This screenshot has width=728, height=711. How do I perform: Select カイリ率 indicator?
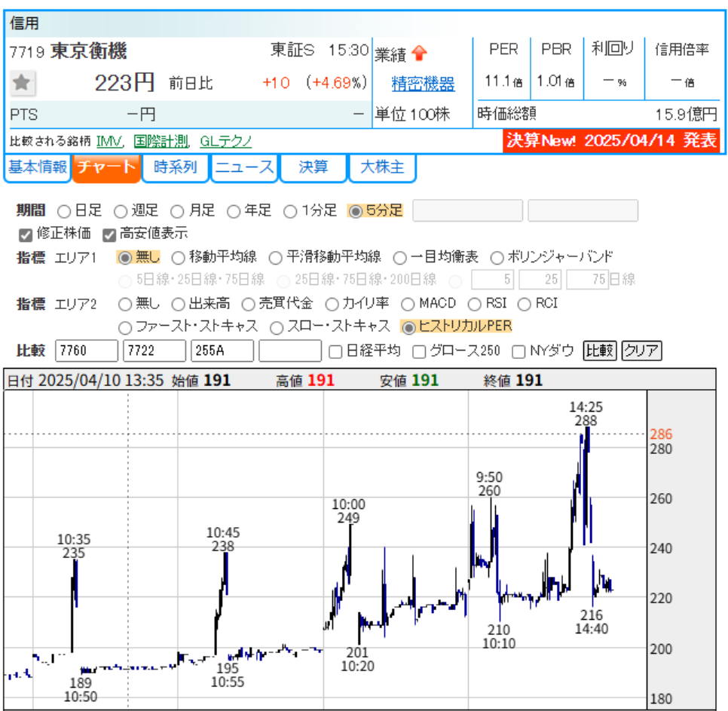332,305
